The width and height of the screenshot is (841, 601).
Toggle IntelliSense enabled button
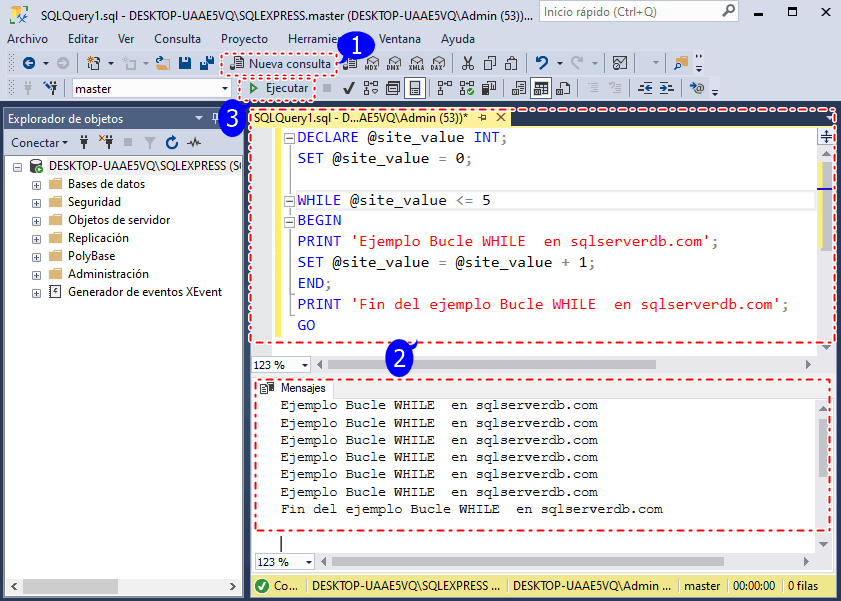(415, 88)
